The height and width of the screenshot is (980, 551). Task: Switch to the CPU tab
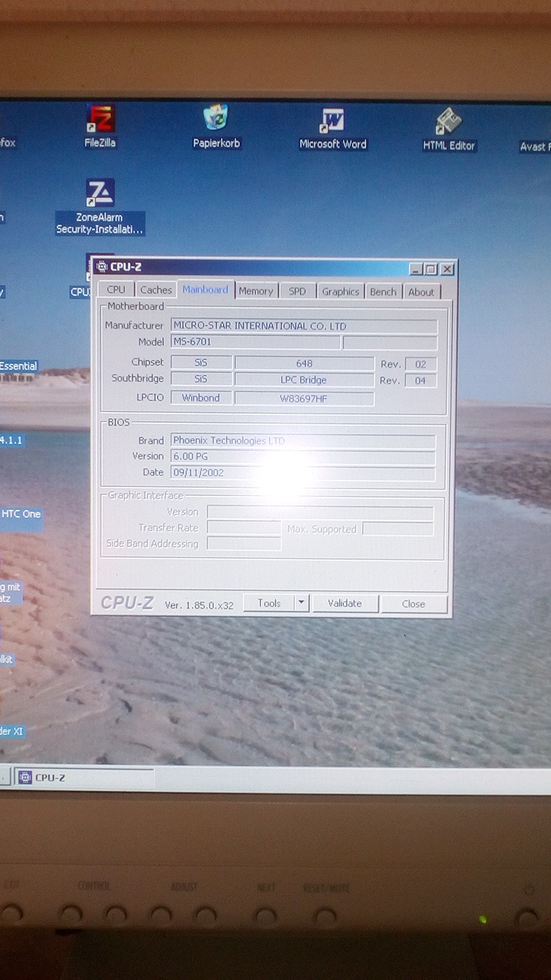tap(116, 290)
